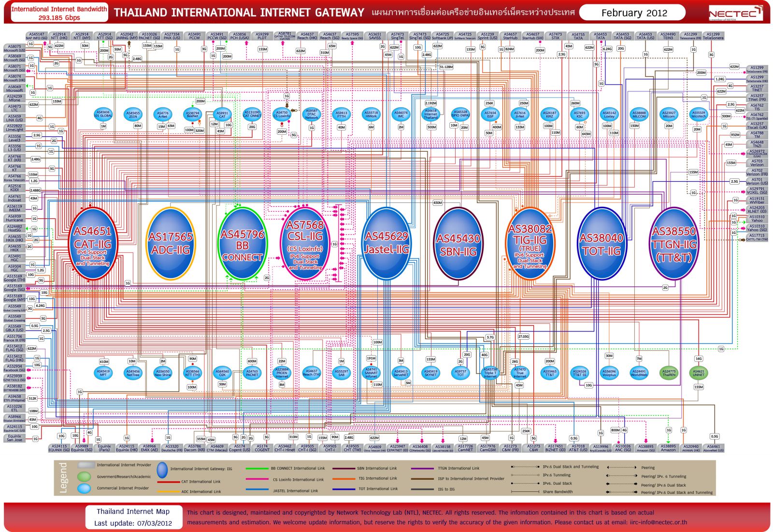Select the AS45430 SBN-IIG gateway oval
Image resolution: width=773 pixels, height=532 pixels.
(458, 244)
